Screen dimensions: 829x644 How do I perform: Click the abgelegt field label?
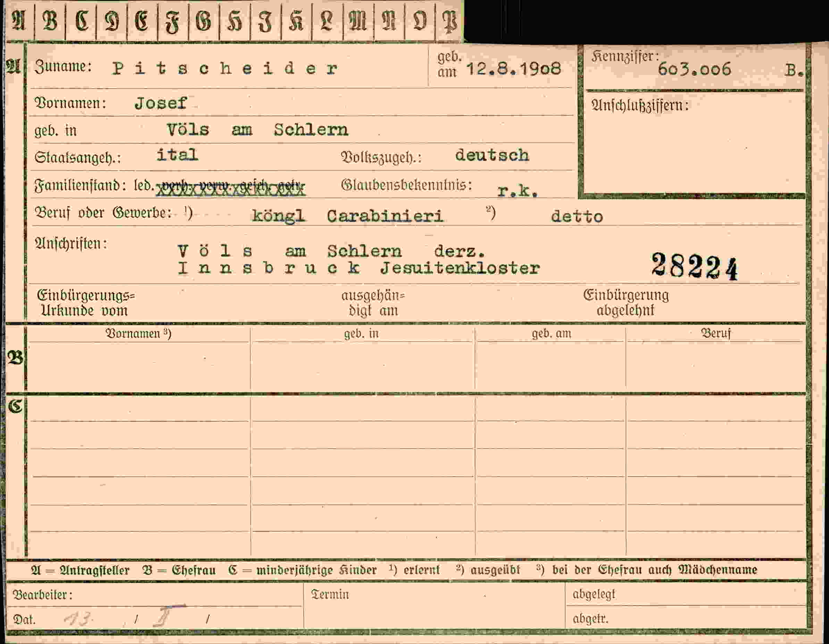click(x=594, y=594)
